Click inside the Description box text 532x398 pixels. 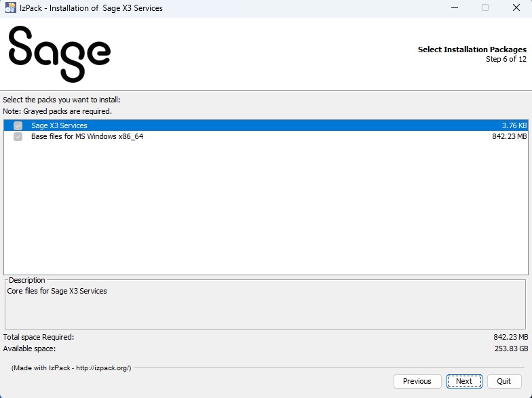(x=57, y=291)
